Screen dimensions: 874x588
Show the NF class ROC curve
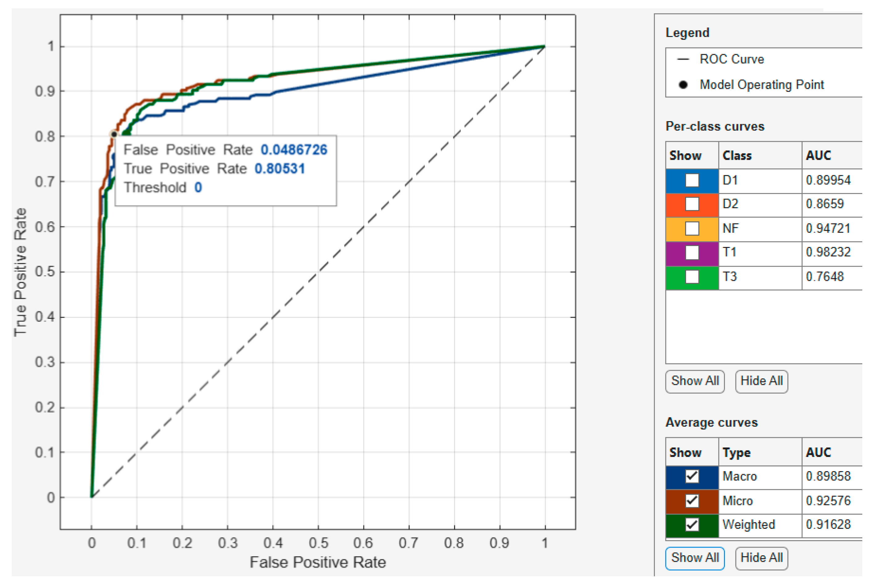[692, 228]
